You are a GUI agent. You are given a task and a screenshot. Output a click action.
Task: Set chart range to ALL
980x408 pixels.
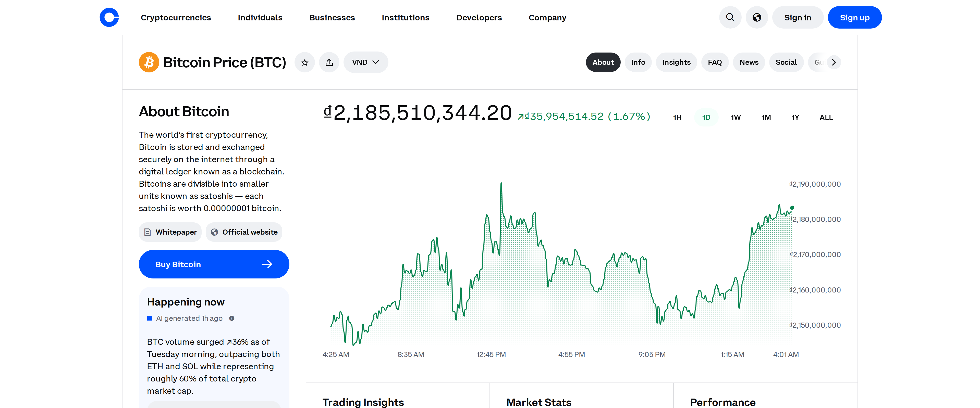[826, 118]
